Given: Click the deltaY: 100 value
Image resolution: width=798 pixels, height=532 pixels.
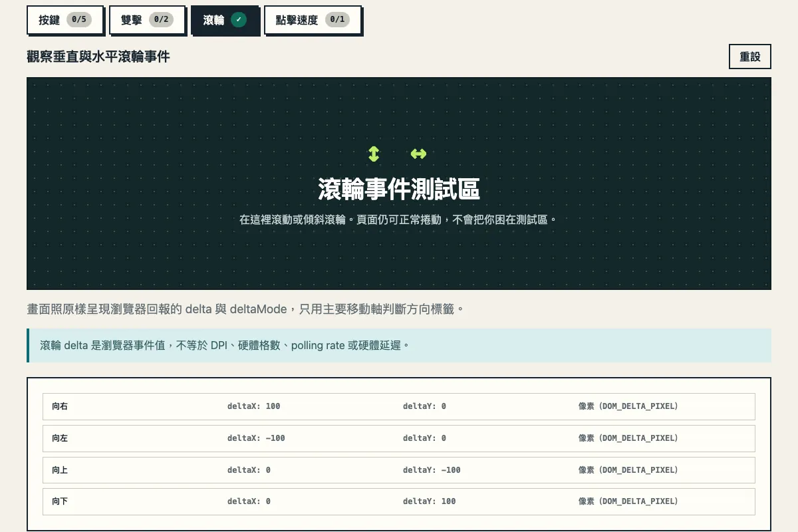Looking at the screenshot, I should (430, 501).
